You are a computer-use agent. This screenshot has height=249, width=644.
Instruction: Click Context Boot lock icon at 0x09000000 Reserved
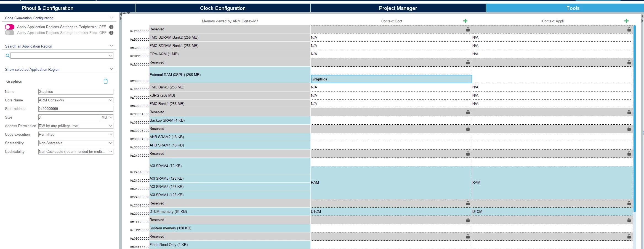tap(468, 237)
